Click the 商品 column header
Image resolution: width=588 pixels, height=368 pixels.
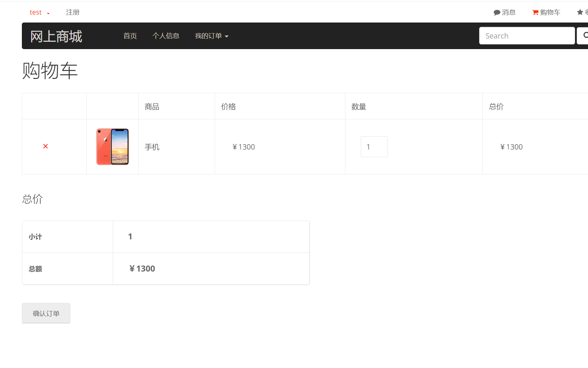tap(152, 106)
